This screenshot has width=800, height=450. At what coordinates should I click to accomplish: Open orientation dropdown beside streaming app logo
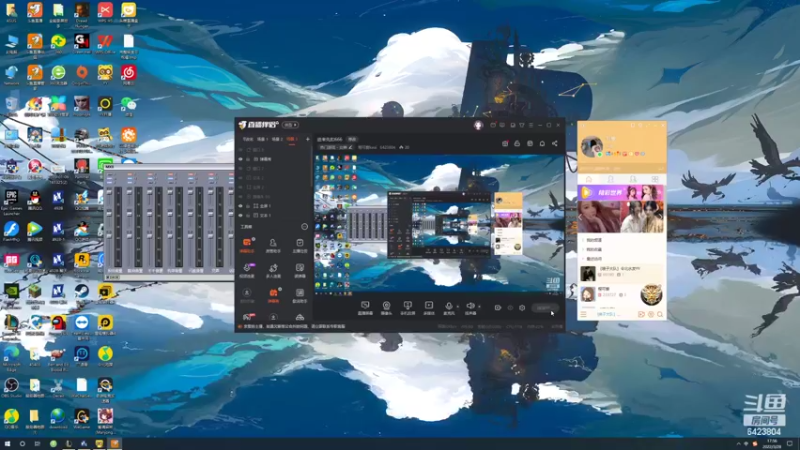click(290, 125)
